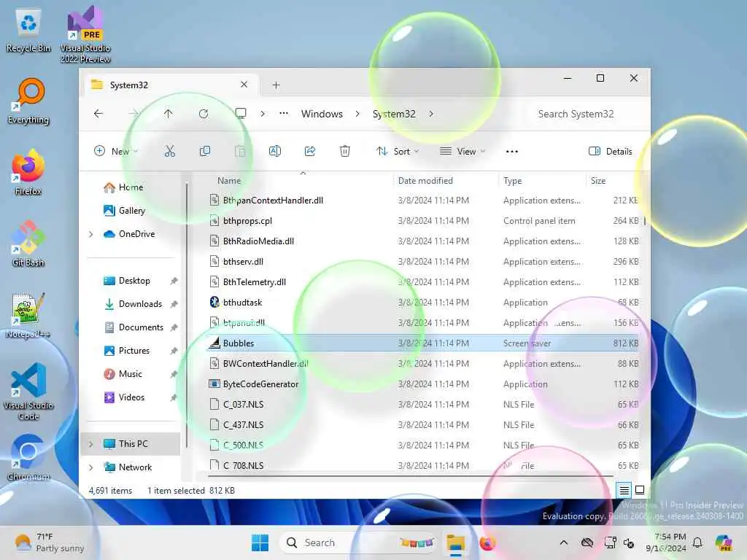Click the Paste clipboard icon

coord(240,152)
